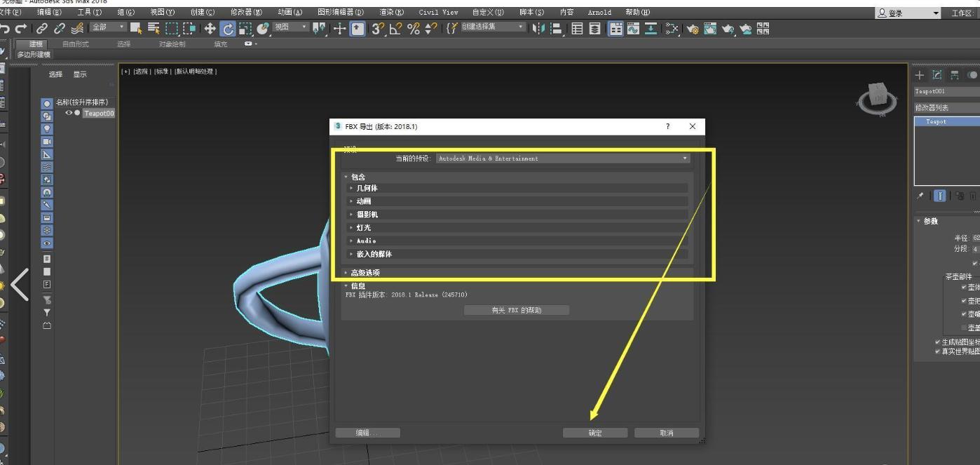980x465 pixels.
Task: Click the 确定 button to export
Action: tap(594, 433)
